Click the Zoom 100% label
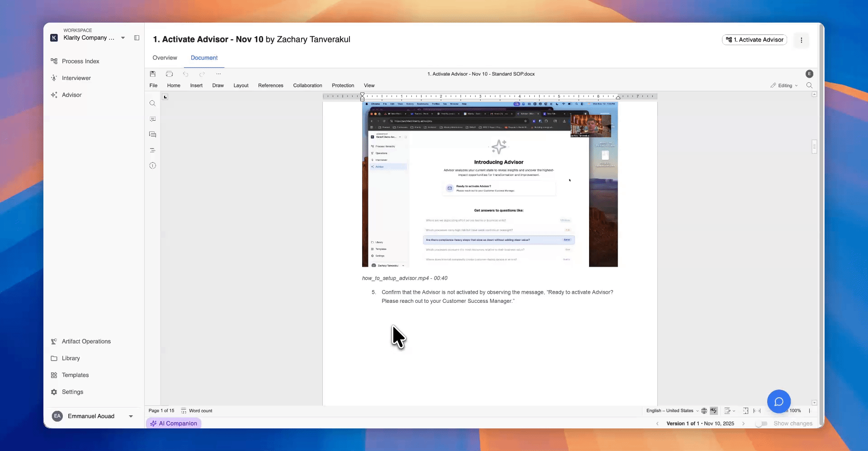Viewport: 868px width, 451px height. (x=795, y=411)
